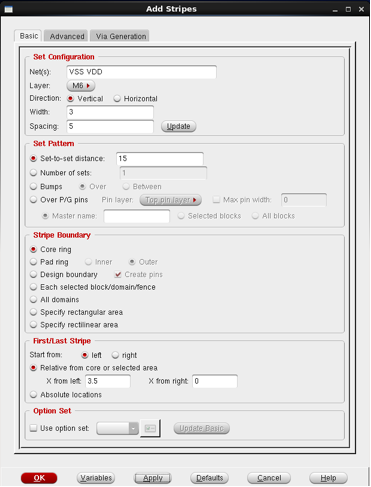Reset using the Defaults button
Viewport: 371px width, 487px height.
point(209,478)
